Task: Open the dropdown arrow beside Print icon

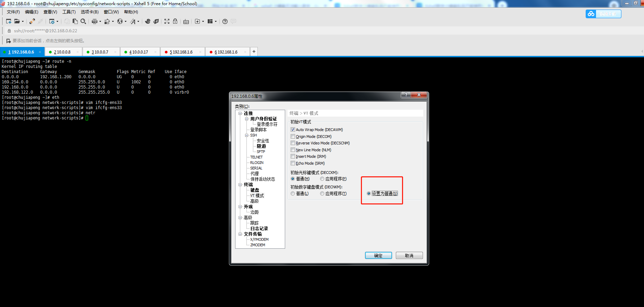Action: [x=100, y=21]
